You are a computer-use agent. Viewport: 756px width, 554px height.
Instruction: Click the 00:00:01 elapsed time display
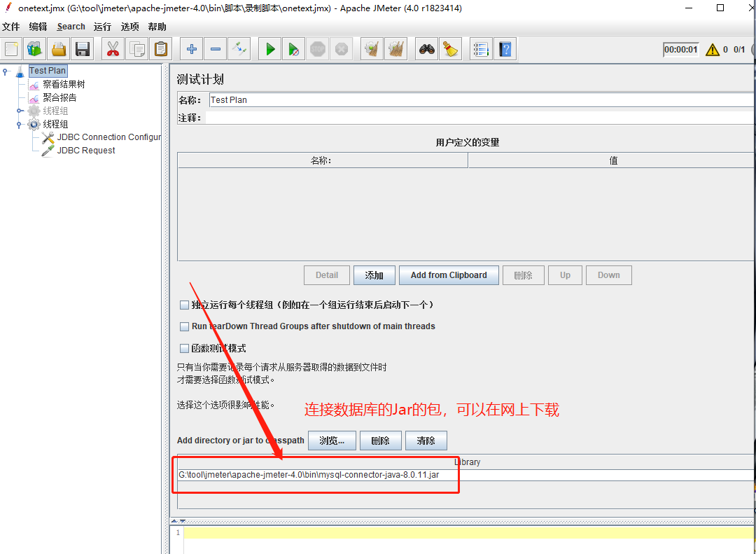pos(681,49)
